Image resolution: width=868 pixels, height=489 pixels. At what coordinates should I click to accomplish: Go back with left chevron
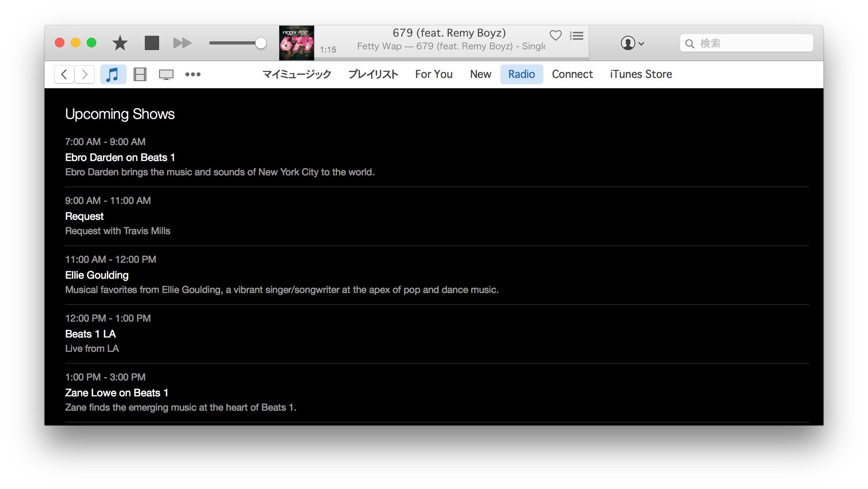64,74
